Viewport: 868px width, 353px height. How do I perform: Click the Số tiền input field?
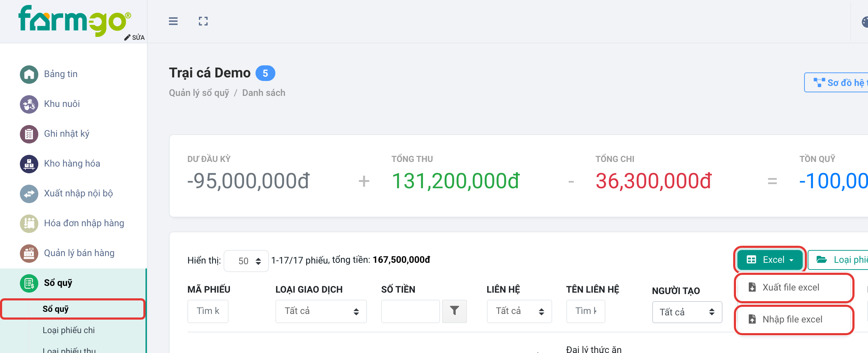click(411, 311)
